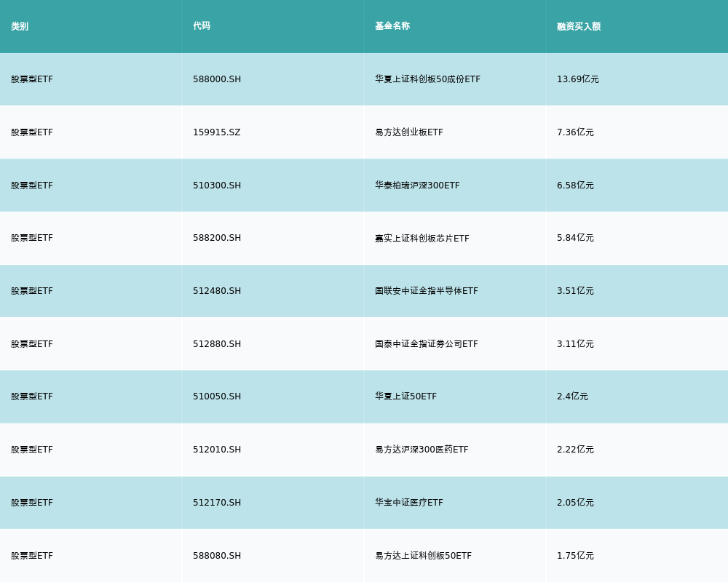Select value 6.58亿元

click(575, 186)
